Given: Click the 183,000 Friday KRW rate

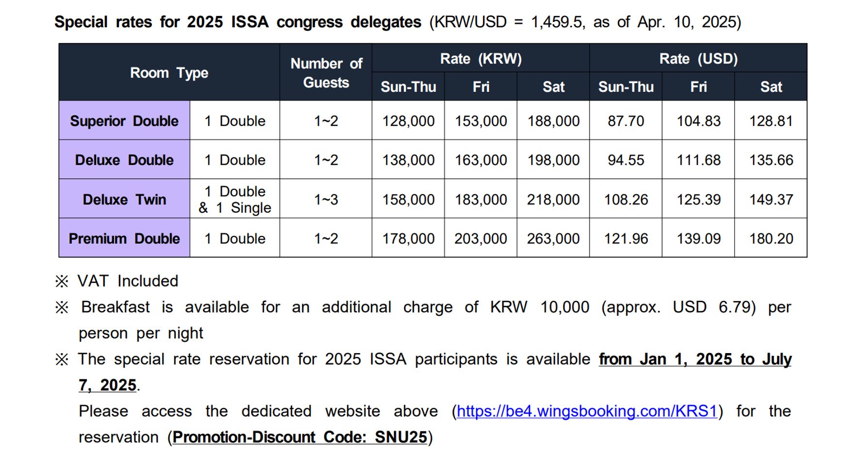Looking at the screenshot, I should point(481,199).
